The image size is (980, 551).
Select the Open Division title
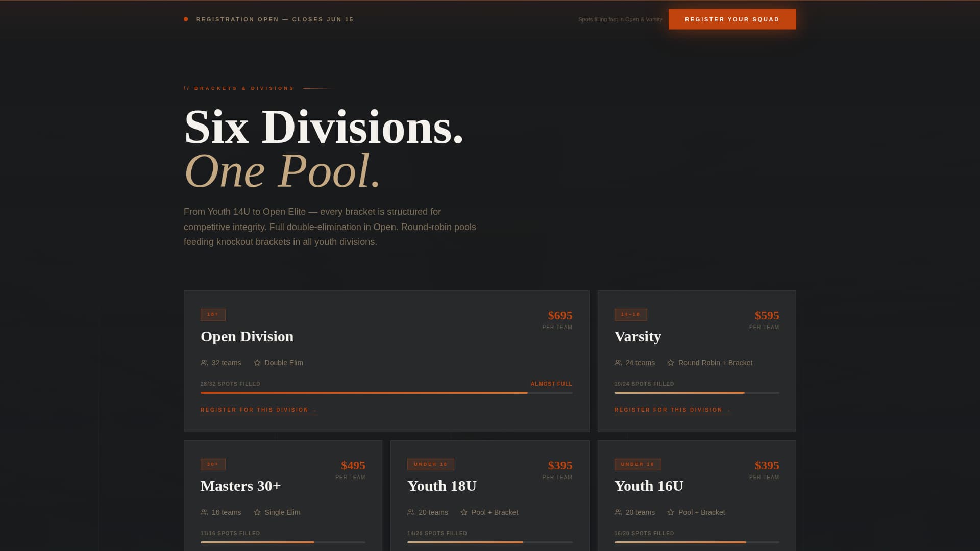pyautogui.click(x=247, y=336)
